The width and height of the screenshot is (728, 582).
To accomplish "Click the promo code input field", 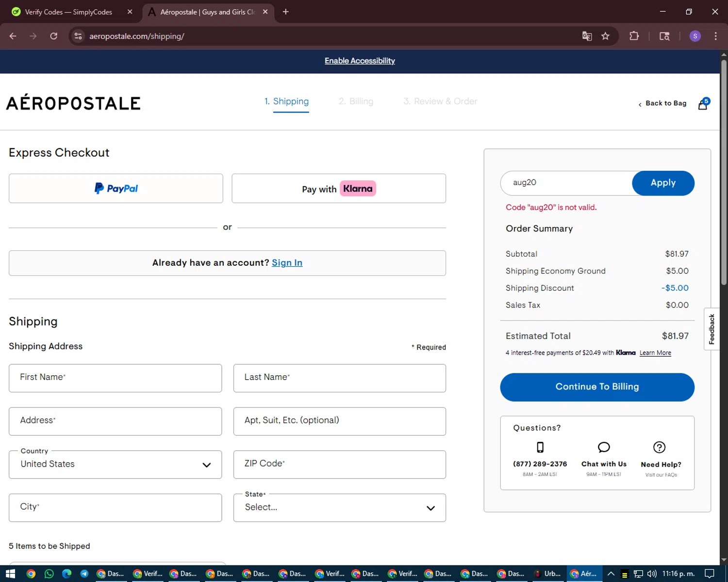I will (x=566, y=183).
